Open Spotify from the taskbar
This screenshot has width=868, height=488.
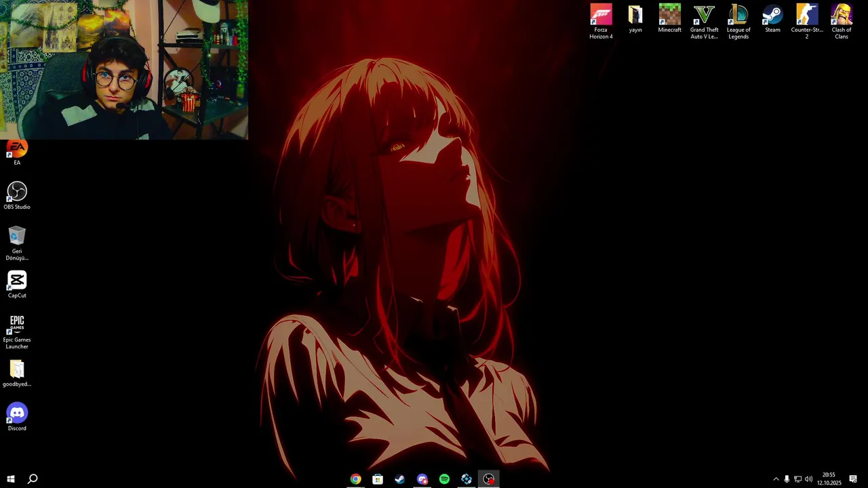(444, 479)
